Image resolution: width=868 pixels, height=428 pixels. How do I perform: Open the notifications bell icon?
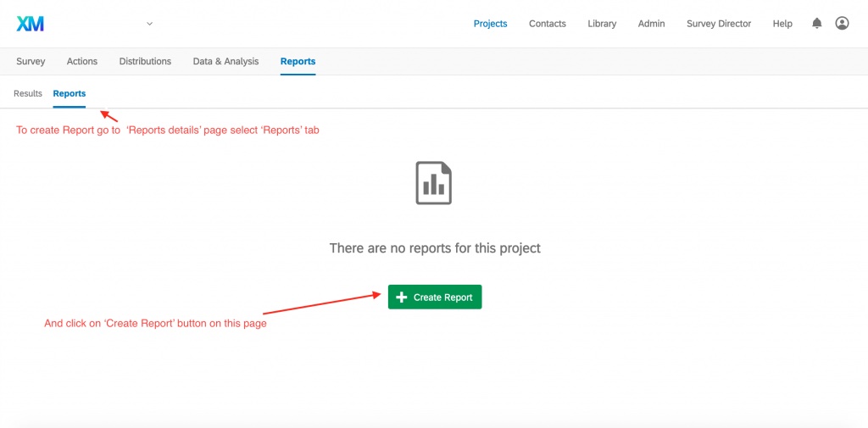click(x=816, y=23)
